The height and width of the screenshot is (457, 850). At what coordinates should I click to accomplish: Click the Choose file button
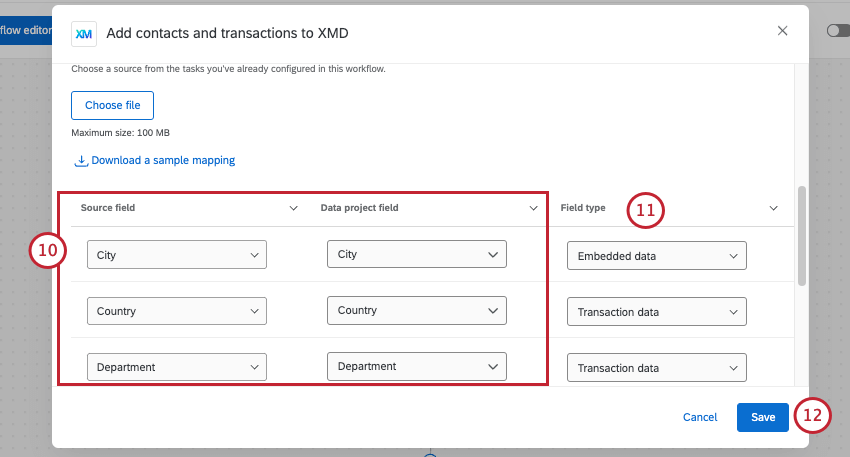tap(112, 105)
